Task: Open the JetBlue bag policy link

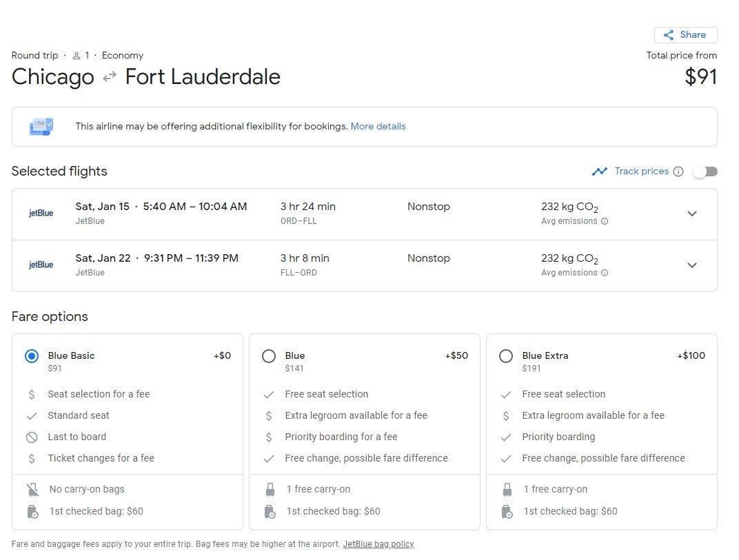Action: pyautogui.click(x=378, y=544)
